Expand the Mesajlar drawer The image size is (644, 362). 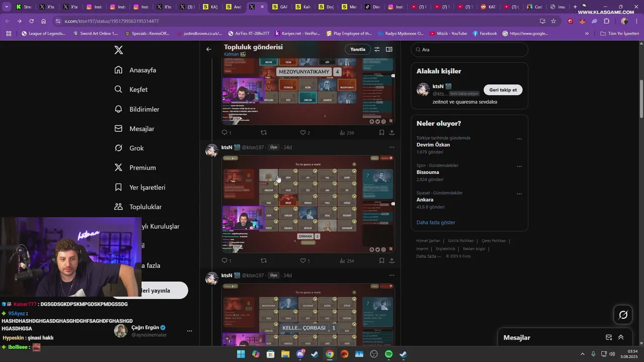[621, 337]
